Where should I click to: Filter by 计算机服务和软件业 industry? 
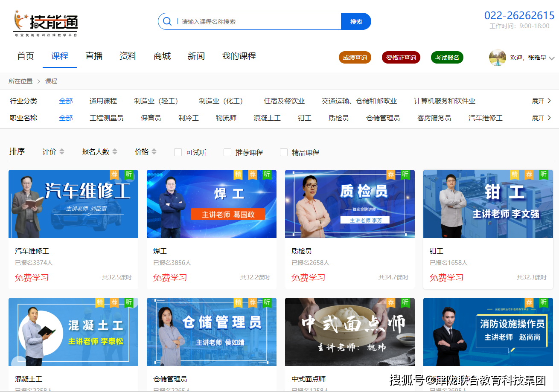point(445,101)
